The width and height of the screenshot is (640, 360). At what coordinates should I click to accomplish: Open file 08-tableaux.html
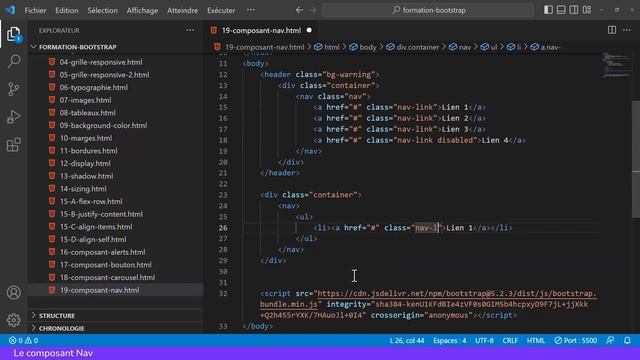87,113
